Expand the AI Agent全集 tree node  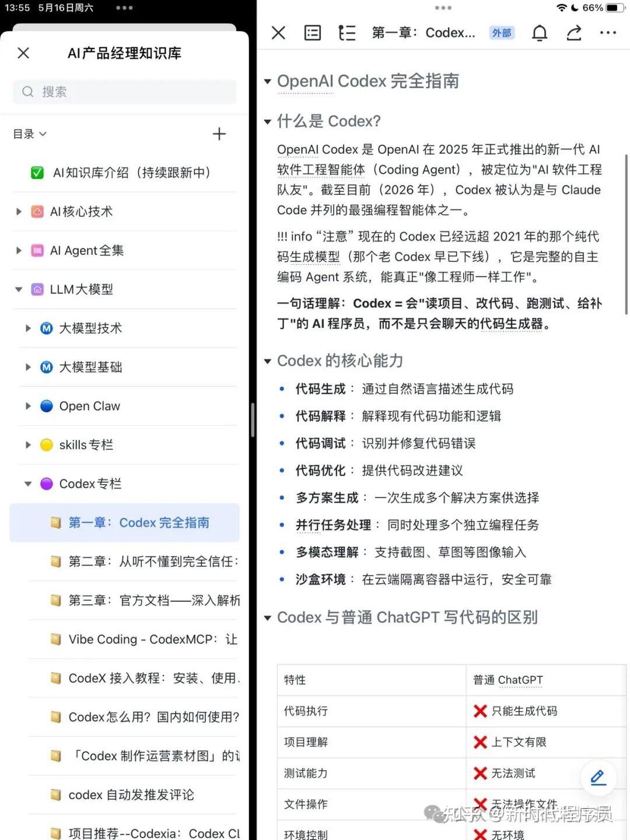[x=19, y=251]
